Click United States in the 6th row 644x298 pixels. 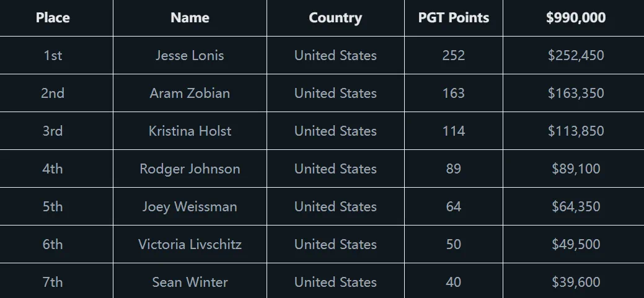(335, 244)
